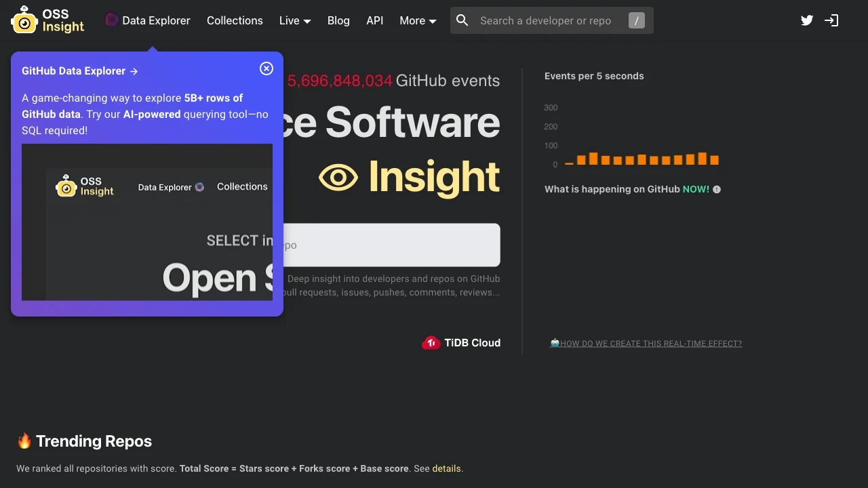
Task: Navigate to the API menu item
Action: (374, 20)
